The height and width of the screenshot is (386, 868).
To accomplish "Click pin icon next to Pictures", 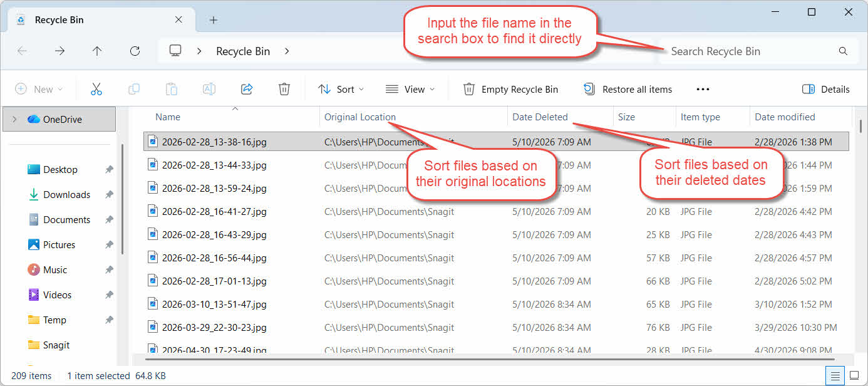I will pos(109,245).
